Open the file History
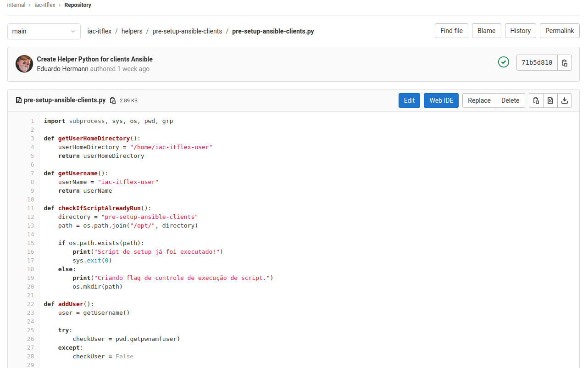 (520, 31)
